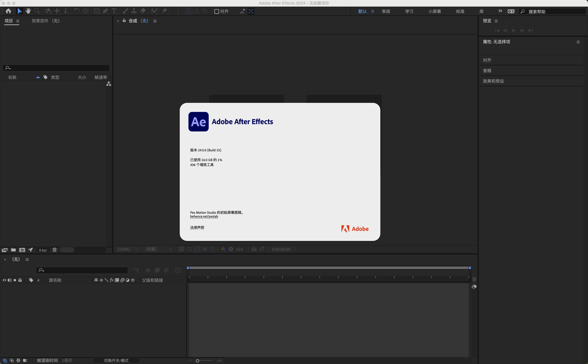Select the Clone Stamp tool
Viewport: 588px width, 364px height.
(x=134, y=11)
